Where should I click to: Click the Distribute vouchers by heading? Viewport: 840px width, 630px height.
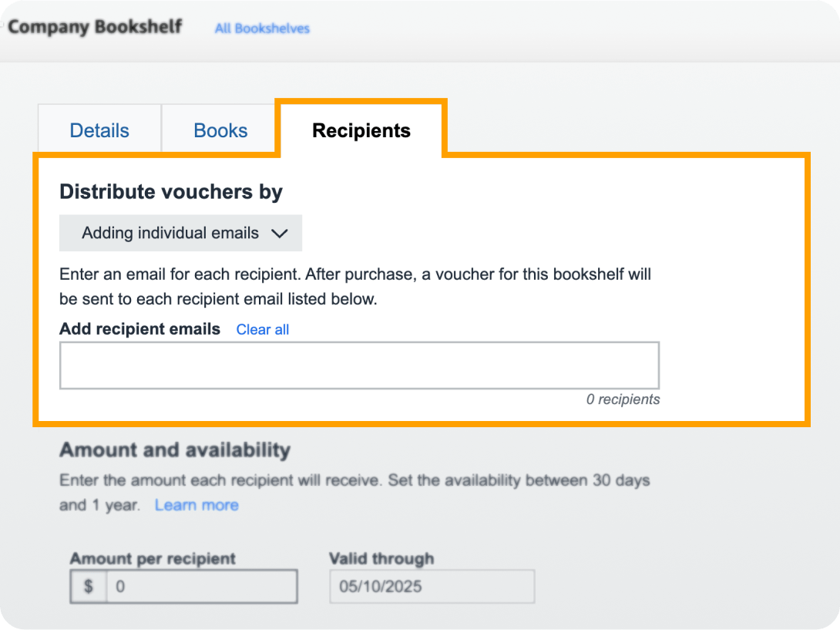171,192
